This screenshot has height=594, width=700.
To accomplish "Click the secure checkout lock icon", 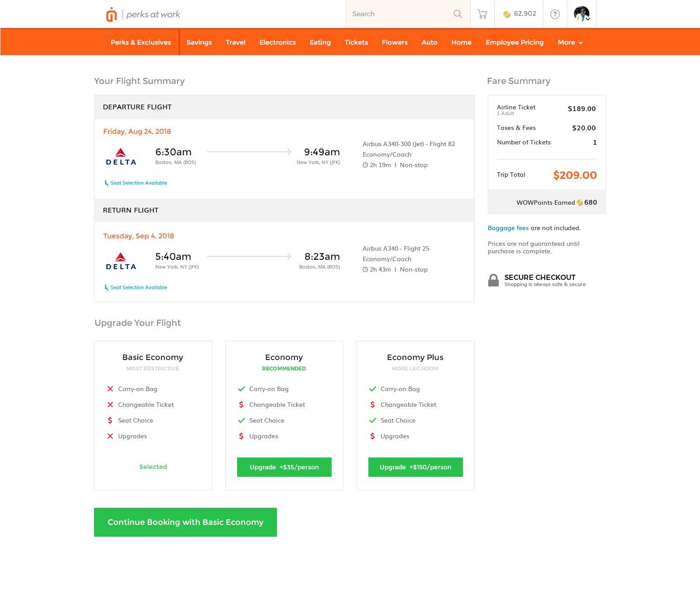I will (493, 280).
